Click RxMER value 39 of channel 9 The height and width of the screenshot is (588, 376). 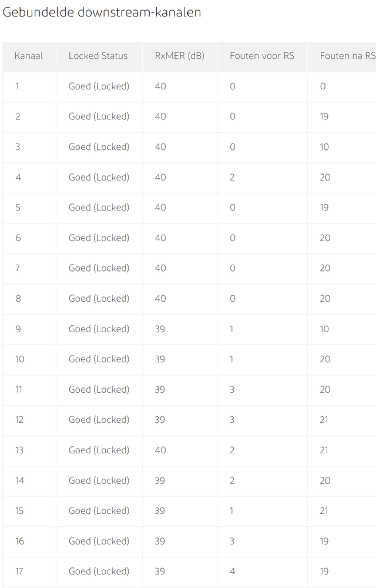(160, 329)
